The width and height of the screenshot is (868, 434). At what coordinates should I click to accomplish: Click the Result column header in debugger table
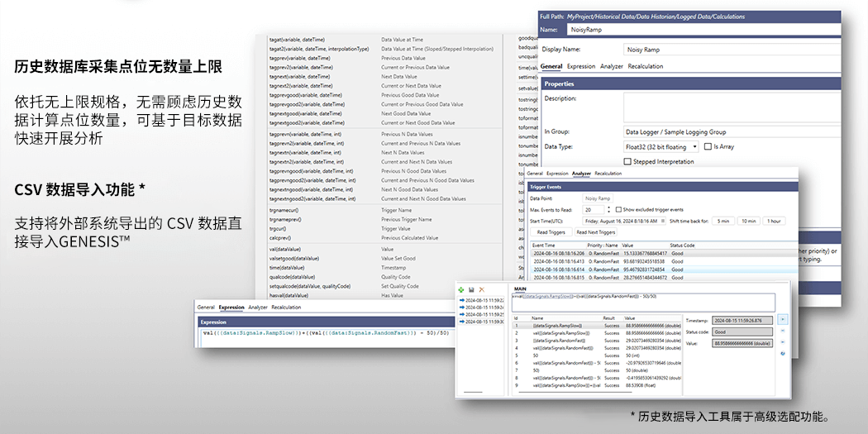point(609,319)
